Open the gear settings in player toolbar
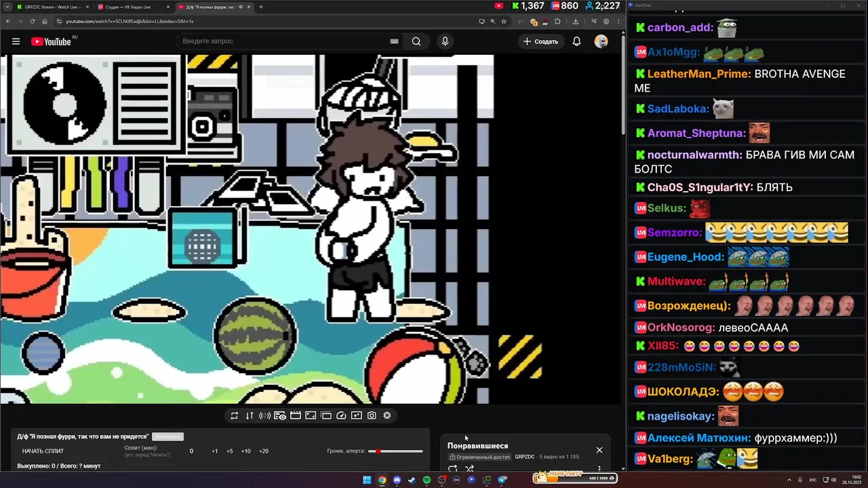Viewport: 868px width, 488px height. (387, 415)
